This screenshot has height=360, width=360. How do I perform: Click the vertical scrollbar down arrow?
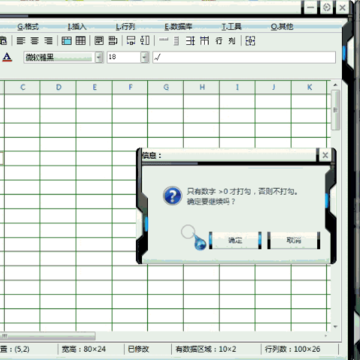335,327
